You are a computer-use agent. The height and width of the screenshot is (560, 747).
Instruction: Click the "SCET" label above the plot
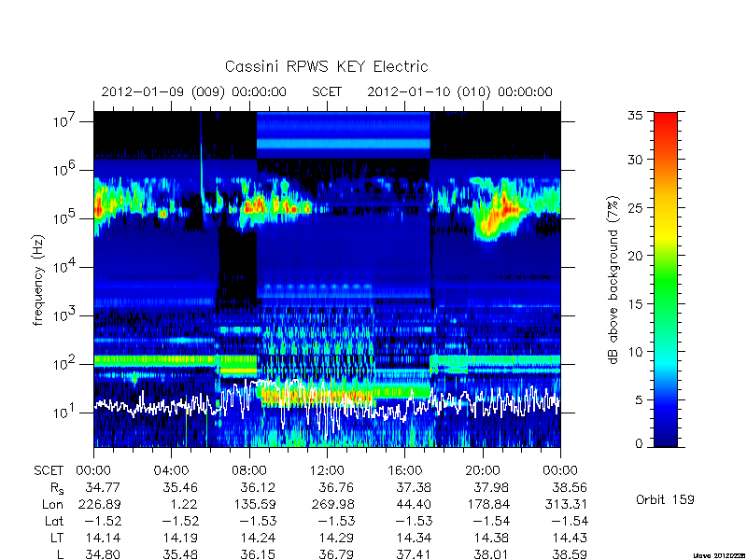pos(327,91)
